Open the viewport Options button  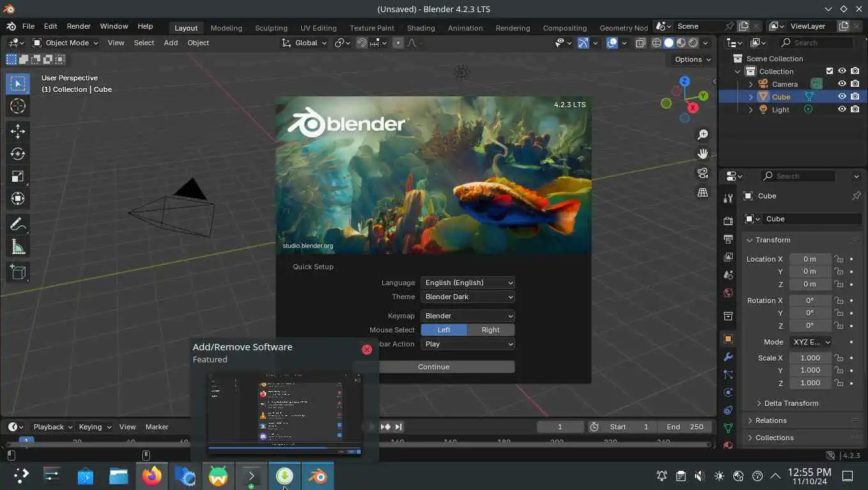click(x=692, y=59)
